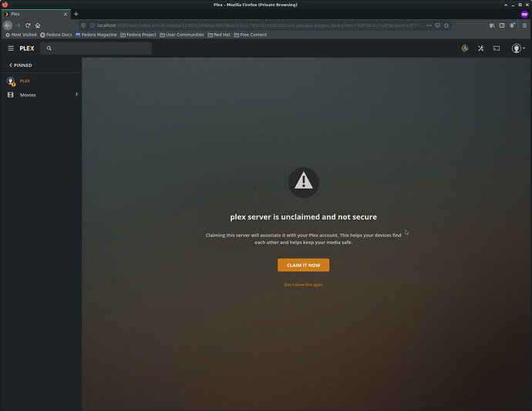Image resolution: width=532 pixels, height=411 pixels.
Task: Open Firefox account icon in toolbar
Action: click(x=512, y=25)
